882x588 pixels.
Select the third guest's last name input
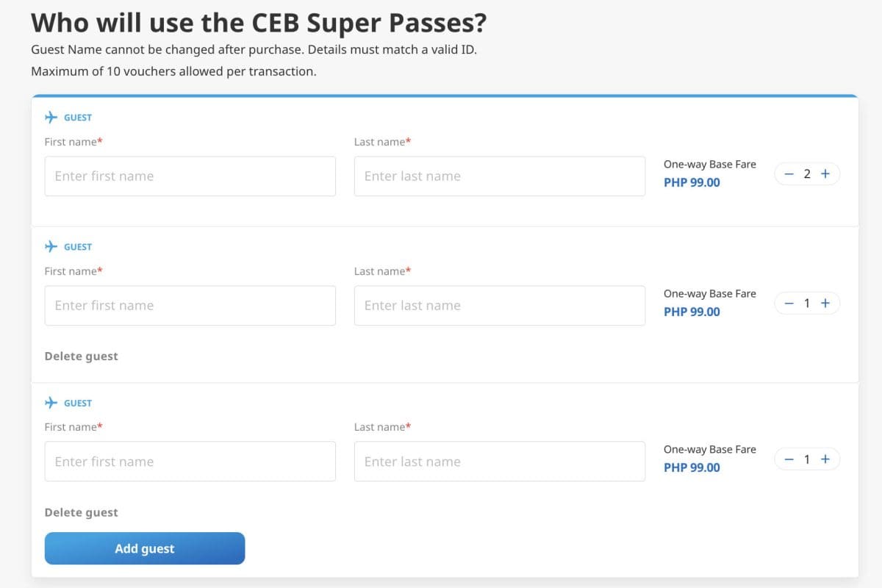pyautogui.click(x=499, y=462)
